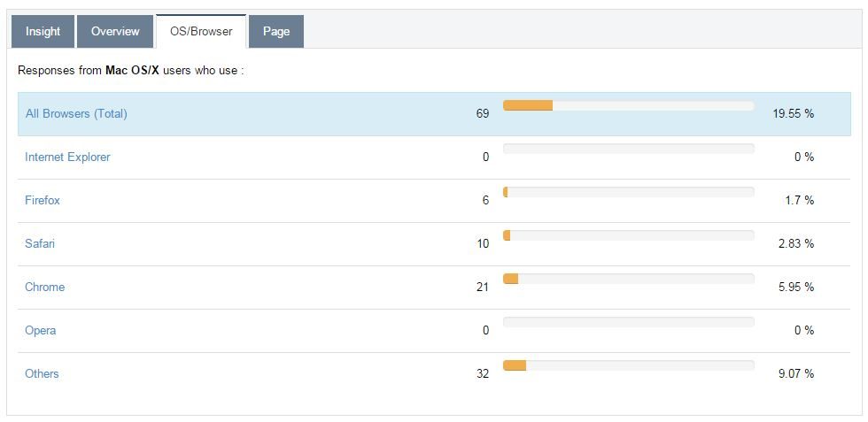Open the Overview tab
Image resolution: width=868 pixels, height=422 pixels.
pyautogui.click(x=115, y=31)
